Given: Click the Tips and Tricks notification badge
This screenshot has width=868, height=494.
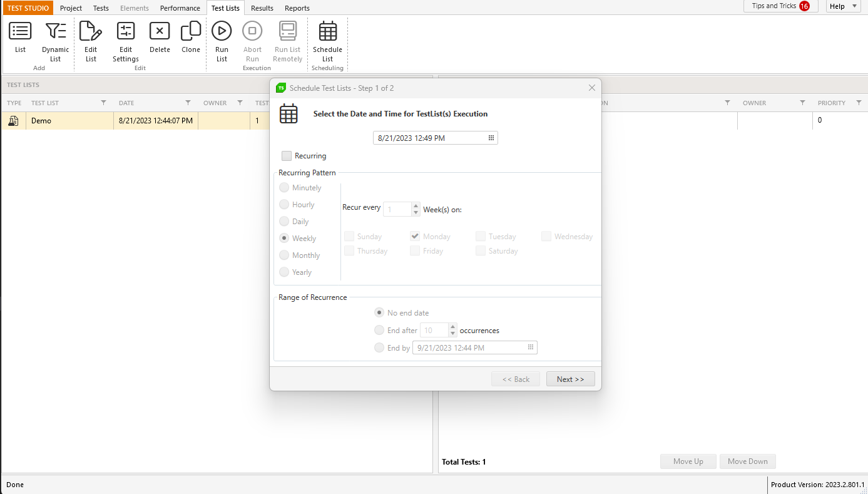Looking at the screenshot, I should 804,6.
